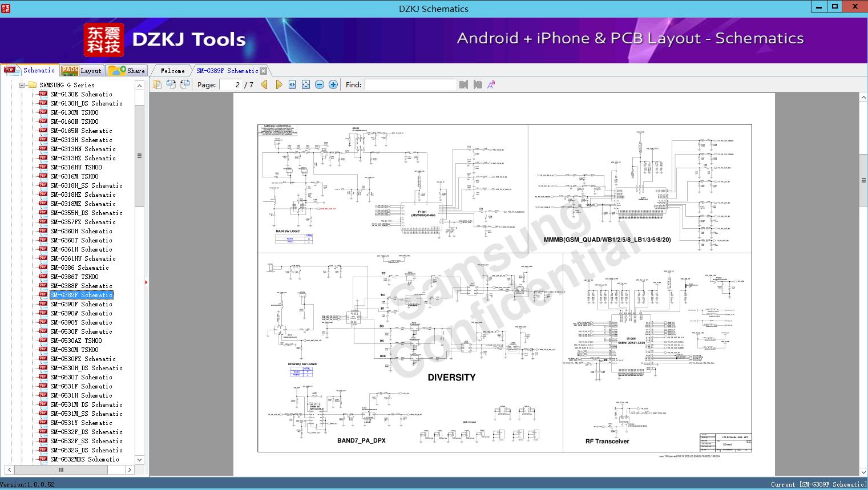Click the Find text input field
This screenshot has height=490, width=868.
410,84
